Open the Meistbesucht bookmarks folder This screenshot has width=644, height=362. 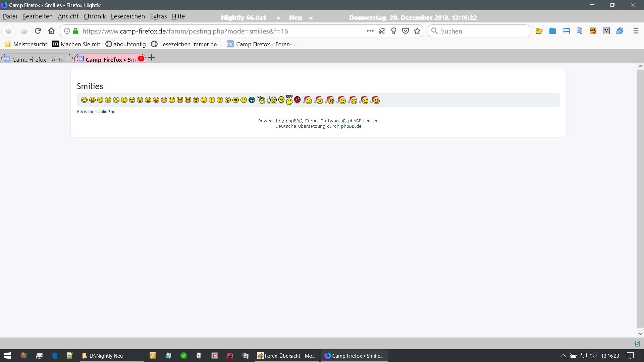tap(26, 44)
